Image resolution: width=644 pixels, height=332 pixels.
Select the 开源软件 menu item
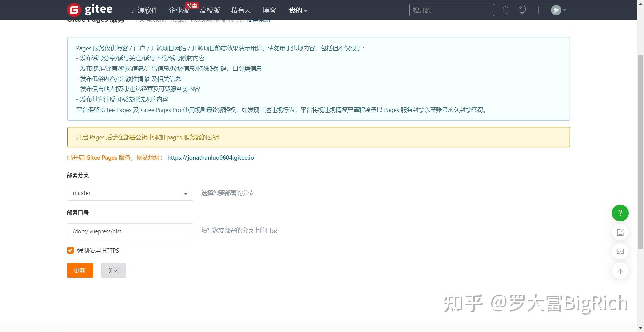tap(144, 10)
